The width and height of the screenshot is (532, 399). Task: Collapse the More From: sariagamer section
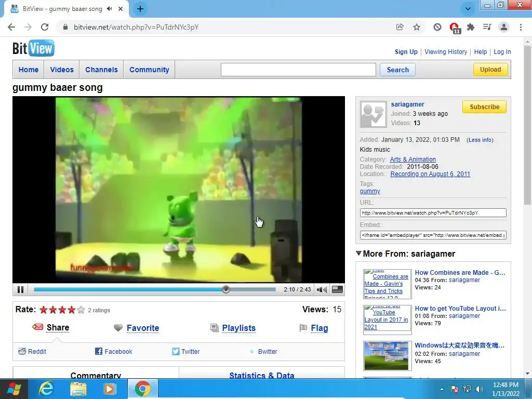click(x=358, y=253)
